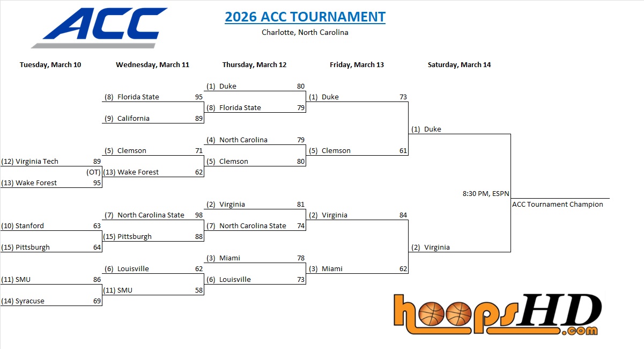
Task: Click the ACC Tournament Champion slot
Action: 557,205
